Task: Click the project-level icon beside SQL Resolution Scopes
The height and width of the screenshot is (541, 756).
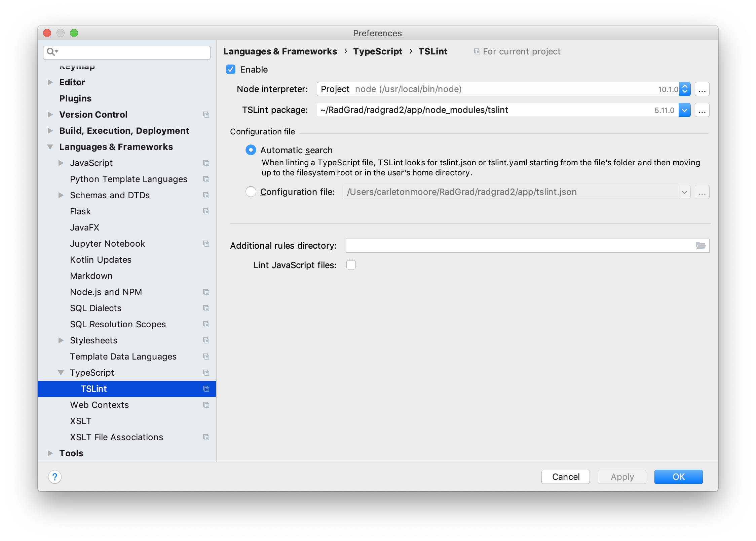Action: (206, 324)
